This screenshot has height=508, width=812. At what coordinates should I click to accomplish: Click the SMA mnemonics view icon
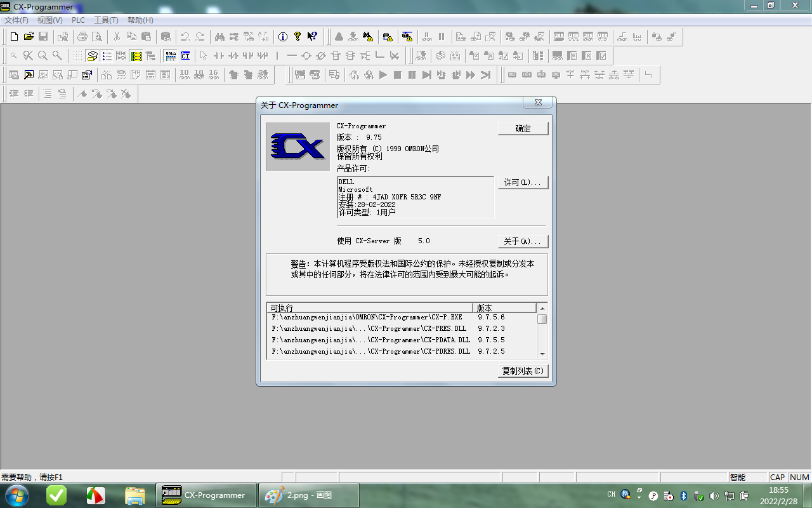[x=170, y=56]
